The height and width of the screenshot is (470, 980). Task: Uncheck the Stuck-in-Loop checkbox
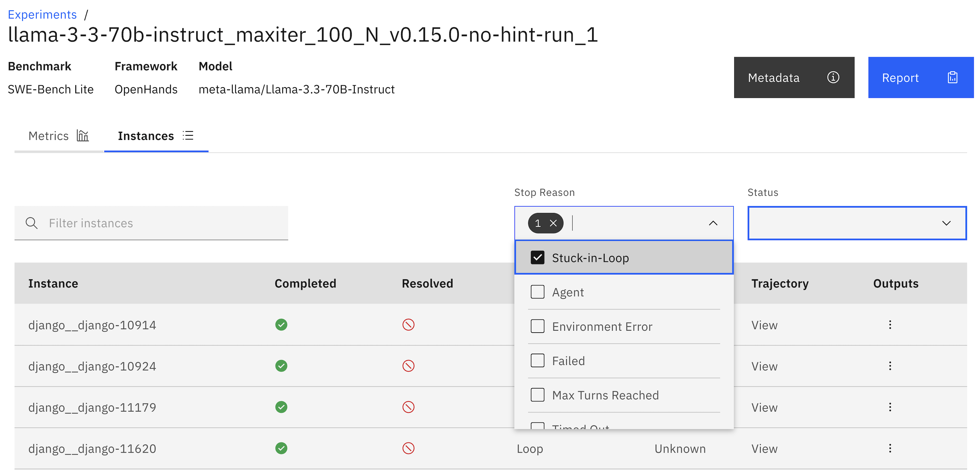click(x=537, y=258)
